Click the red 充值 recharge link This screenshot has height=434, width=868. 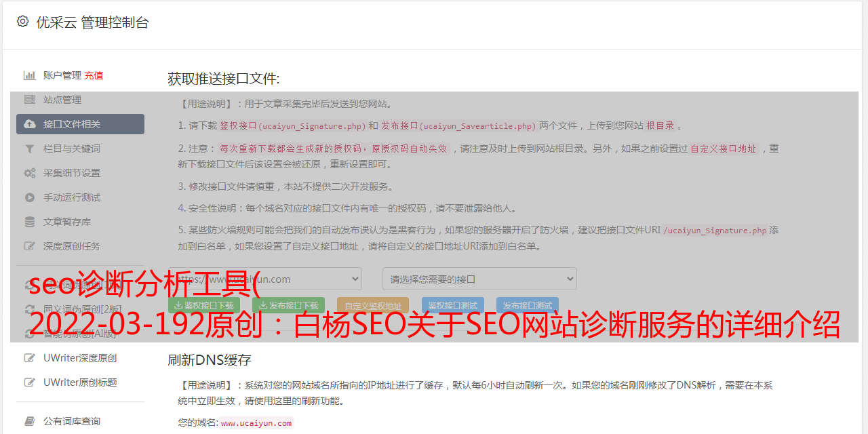94,75
